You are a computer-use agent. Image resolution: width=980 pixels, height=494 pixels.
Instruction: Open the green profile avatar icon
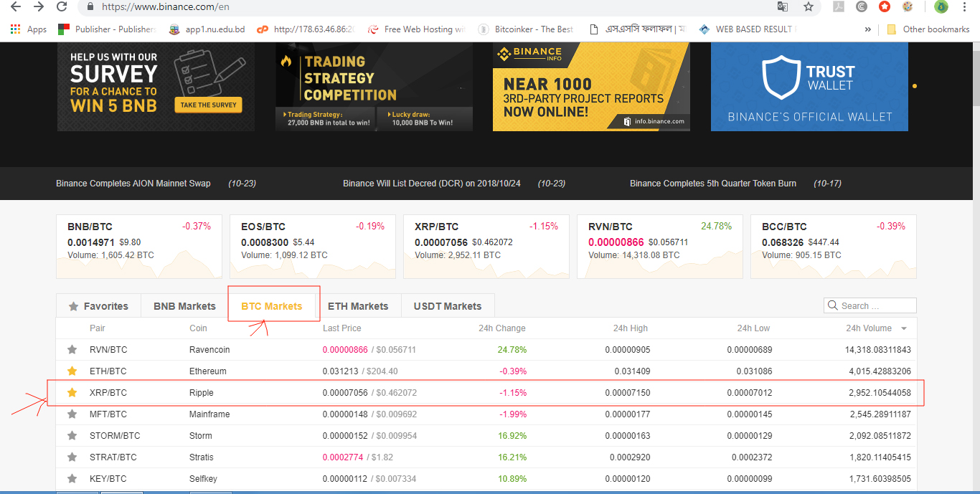(x=941, y=6)
